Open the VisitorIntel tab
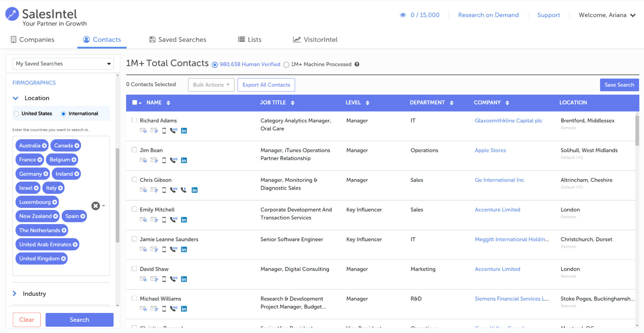Viewport: 644px width, 333px height. click(x=315, y=40)
